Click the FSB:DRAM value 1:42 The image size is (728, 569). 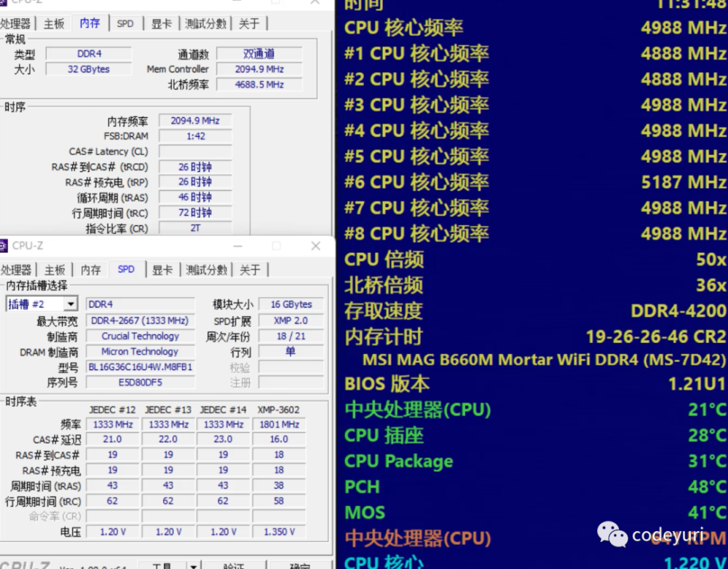195,136
